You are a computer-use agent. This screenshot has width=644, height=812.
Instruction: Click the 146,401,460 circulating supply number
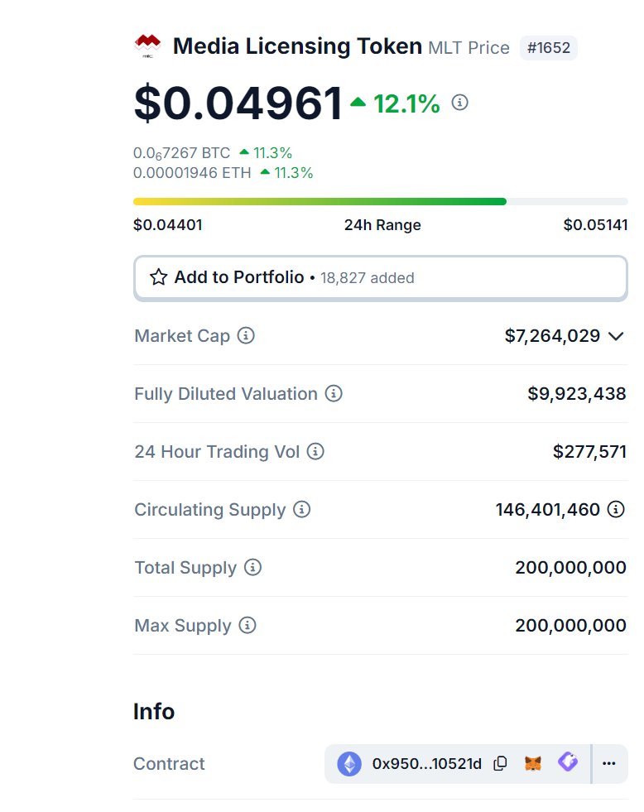[x=548, y=510]
